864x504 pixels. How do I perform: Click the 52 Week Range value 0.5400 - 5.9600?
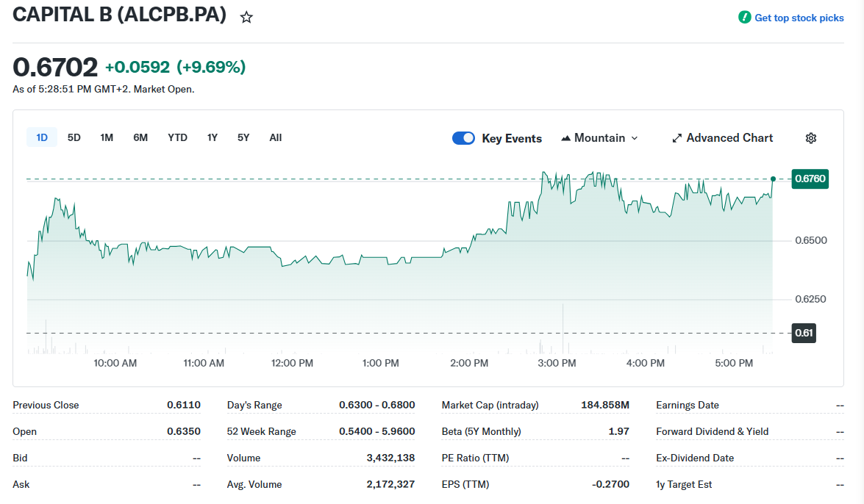pyautogui.click(x=377, y=431)
